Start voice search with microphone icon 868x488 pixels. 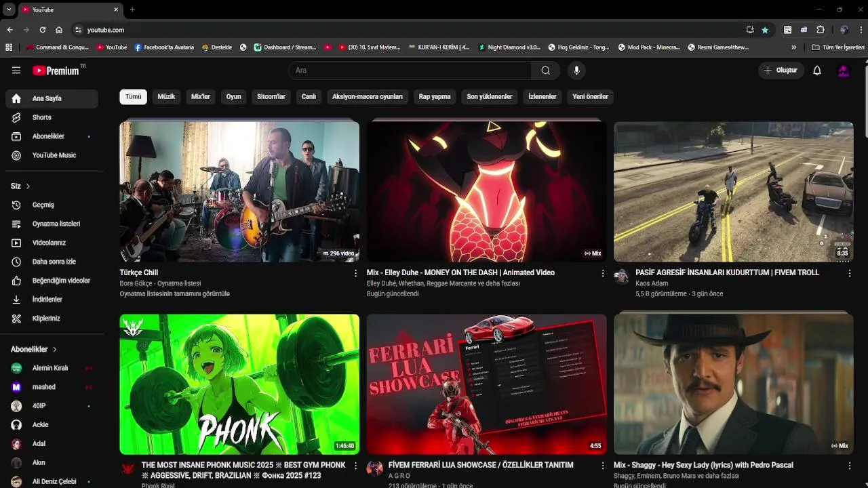tap(576, 70)
